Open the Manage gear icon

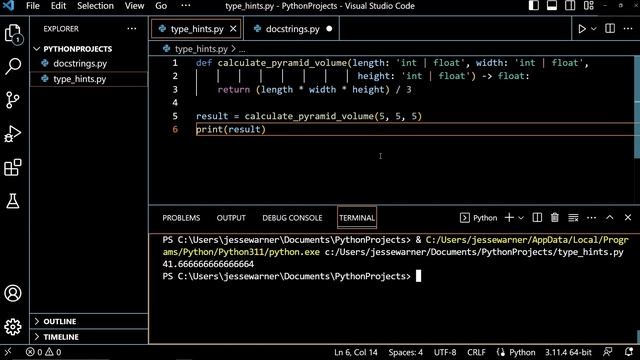[13, 327]
